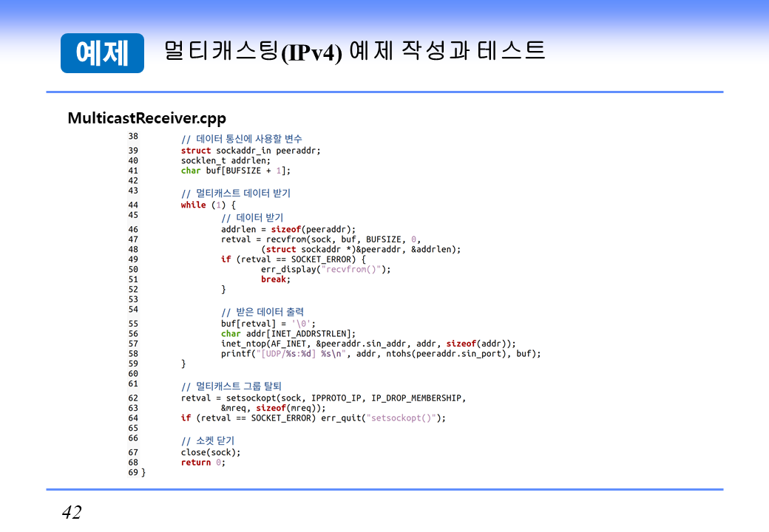Screen dimensions: 769x532
Task: Click the MulticastReceiver.cpp file name heading
Action: 146,118
